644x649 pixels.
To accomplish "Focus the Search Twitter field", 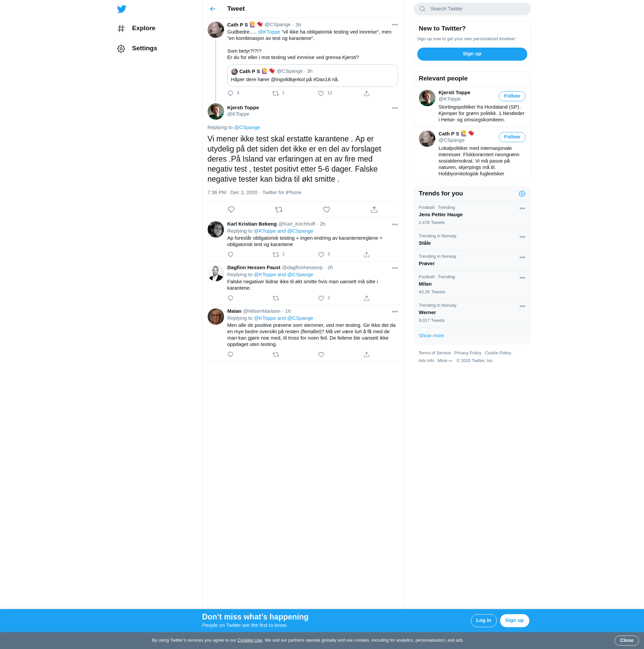I will 472,9.
